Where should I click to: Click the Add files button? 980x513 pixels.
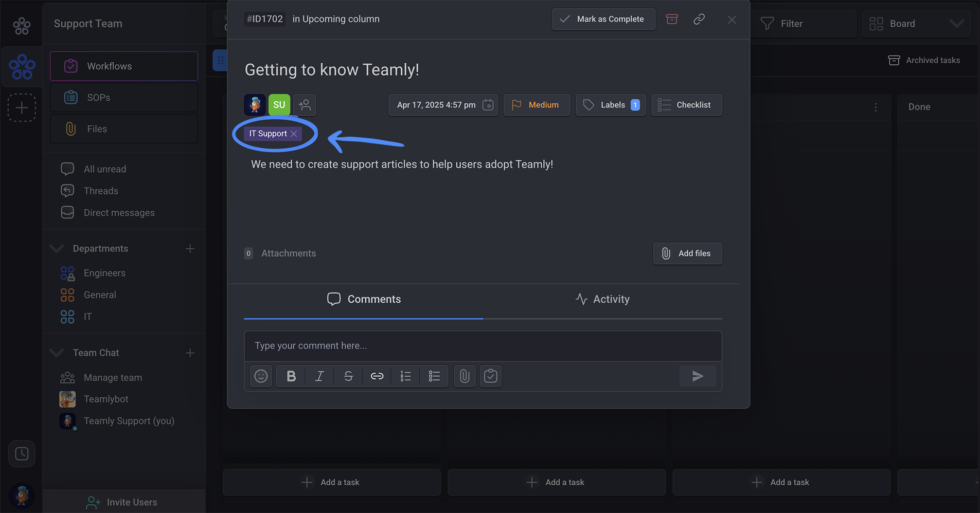[x=687, y=253]
